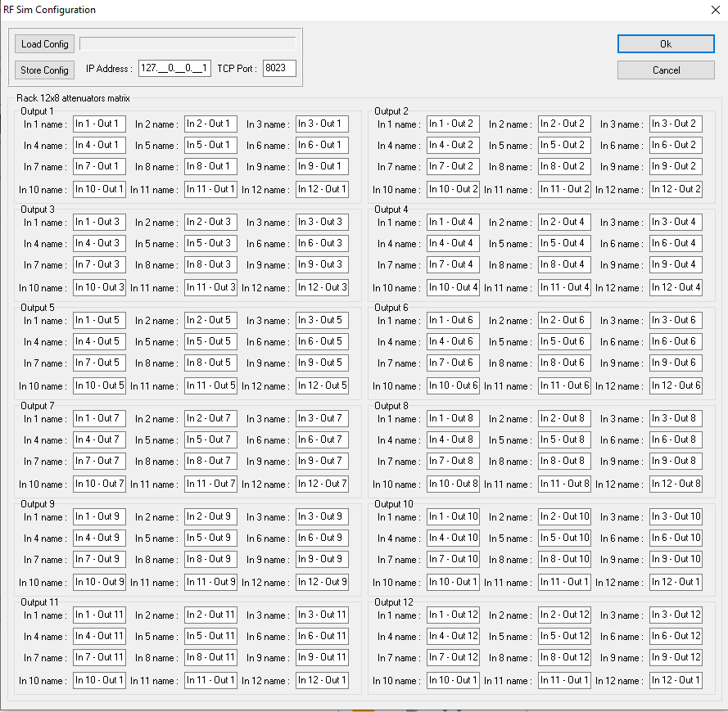Image resolution: width=728 pixels, height=712 pixels.
Task: Select the 'In 7 - Out 5' name field
Action: [x=99, y=363]
